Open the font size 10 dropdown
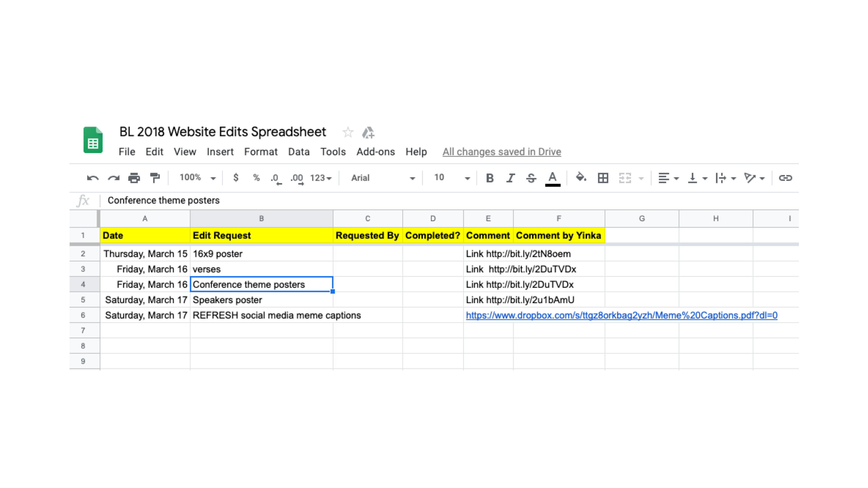 click(x=452, y=178)
